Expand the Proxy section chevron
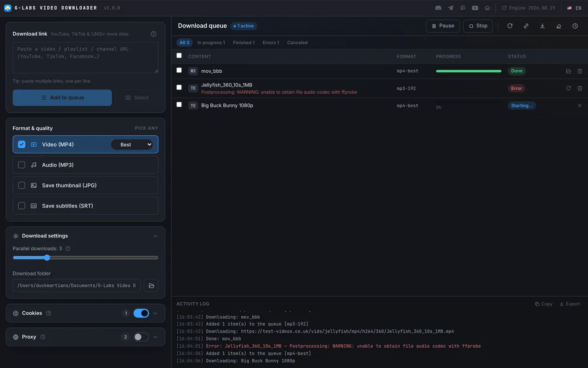Image resolution: width=588 pixels, height=368 pixels. (155, 337)
